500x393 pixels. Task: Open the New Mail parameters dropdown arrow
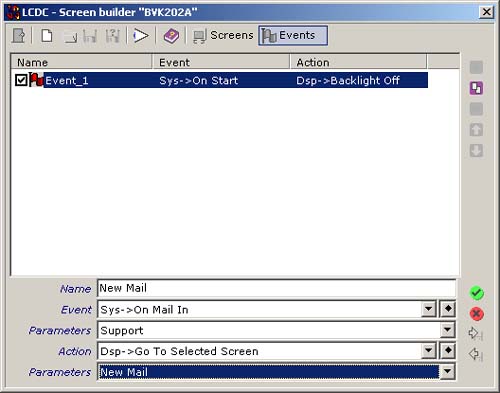click(447, 372)
